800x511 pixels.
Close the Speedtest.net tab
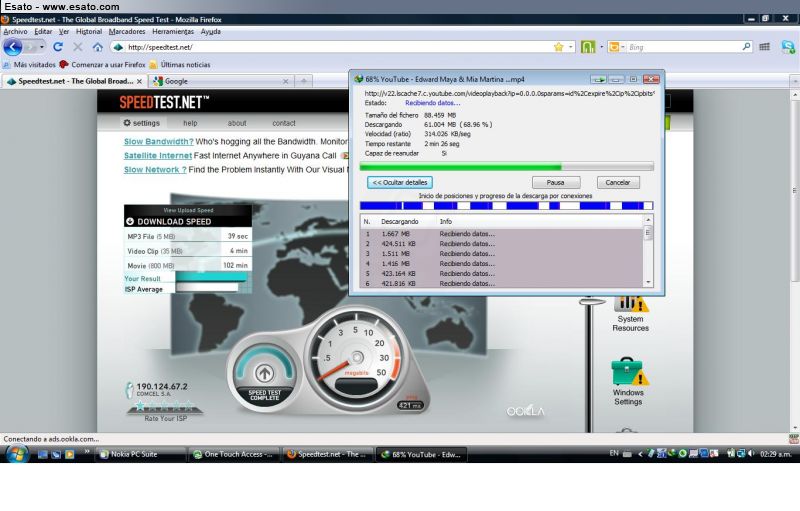click(x=139, y=81)
